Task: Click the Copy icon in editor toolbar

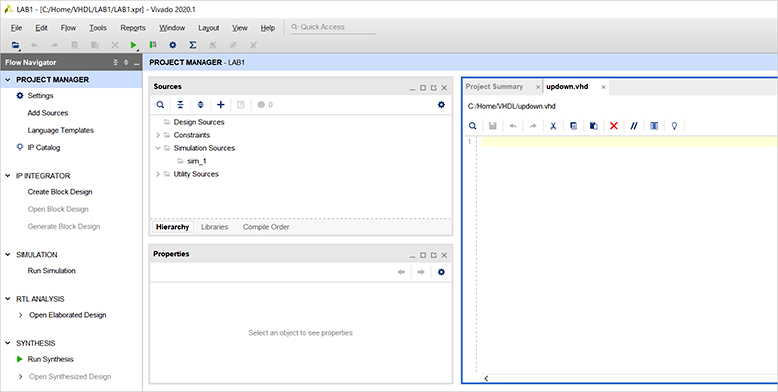Action: (x=574, y=126)
